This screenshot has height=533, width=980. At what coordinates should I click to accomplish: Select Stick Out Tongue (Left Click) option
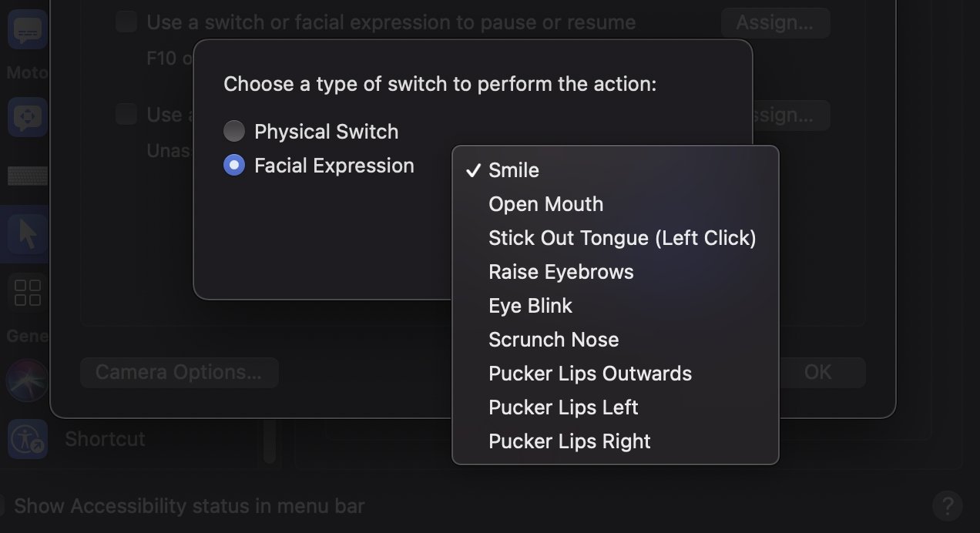[x=622, y=238]
